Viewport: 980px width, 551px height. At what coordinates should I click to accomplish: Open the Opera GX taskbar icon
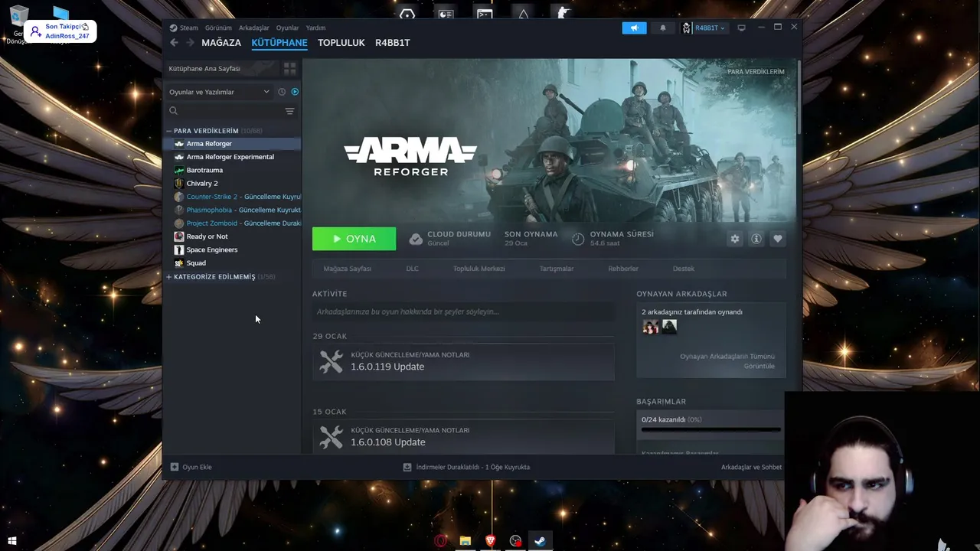440,541
